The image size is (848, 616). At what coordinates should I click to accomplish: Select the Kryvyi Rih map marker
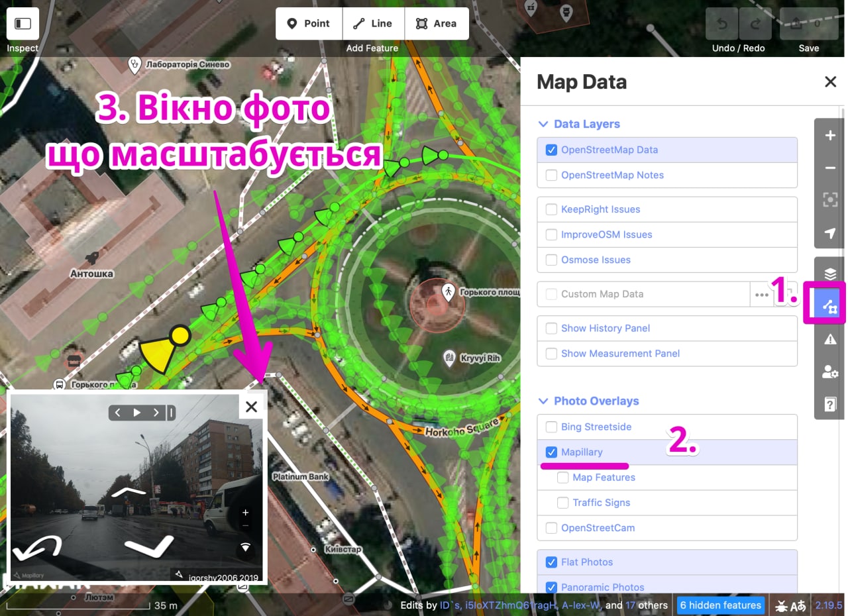[449, 358]
